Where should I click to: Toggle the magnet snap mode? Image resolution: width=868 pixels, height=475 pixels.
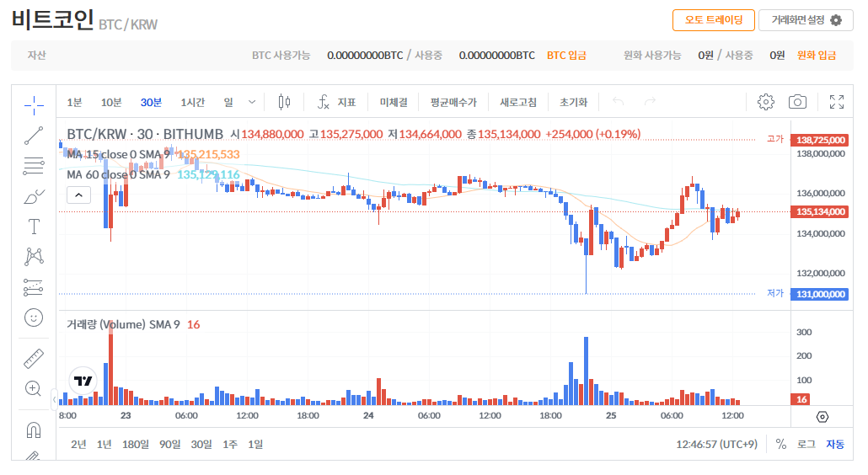[x=34, y=430]
